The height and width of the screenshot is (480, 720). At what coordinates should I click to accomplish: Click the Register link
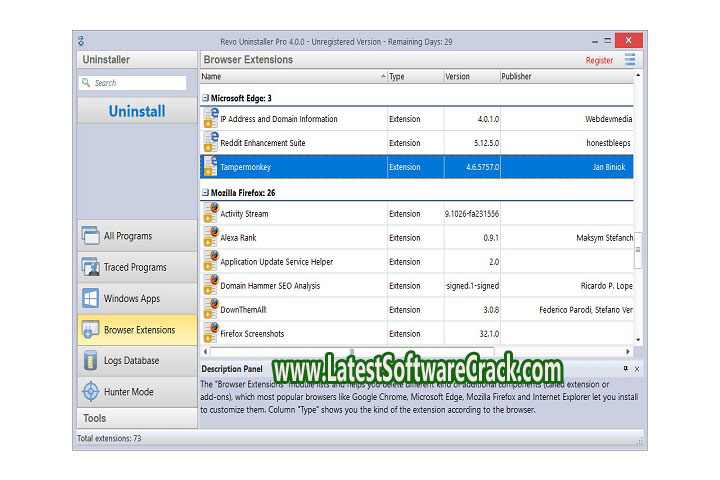(x=599, y=60)
